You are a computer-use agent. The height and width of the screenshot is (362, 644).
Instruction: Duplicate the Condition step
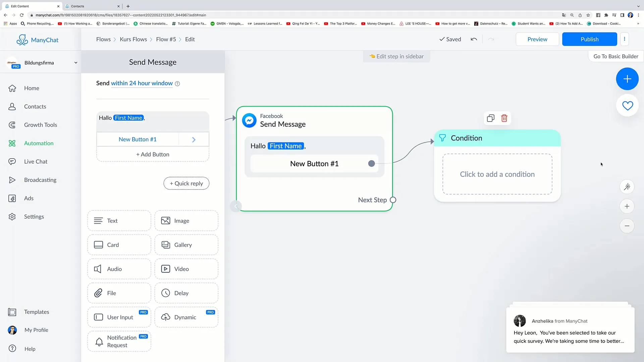pyautogui.click(x=490, y=118)
